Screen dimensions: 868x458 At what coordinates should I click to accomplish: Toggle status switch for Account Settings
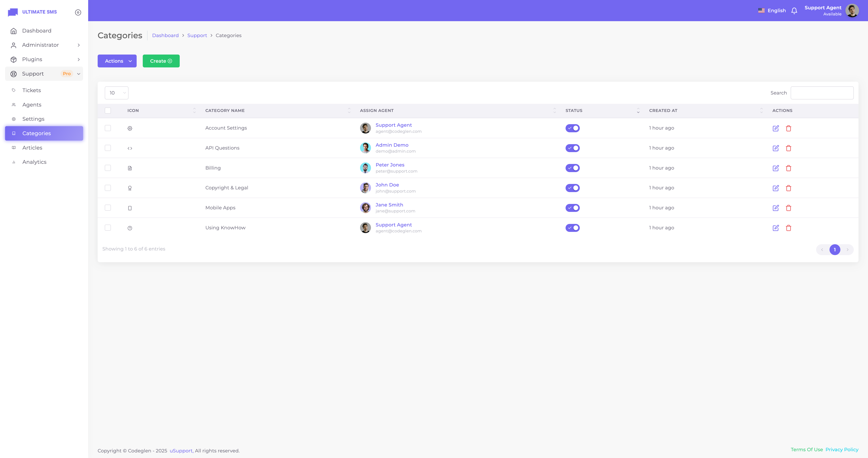click(573, 128)
